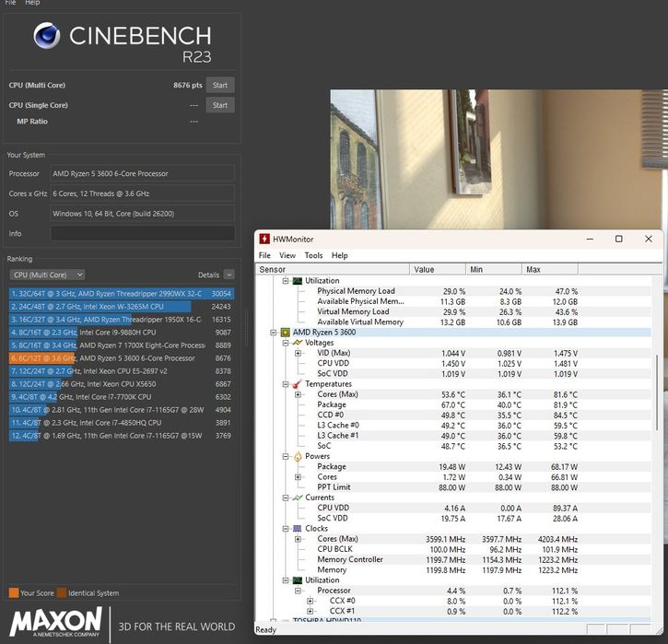The height and width of the screenshot is (644, 668).
Task: Expand the Cores (Max) clocks entry
Action: point(298,539)
